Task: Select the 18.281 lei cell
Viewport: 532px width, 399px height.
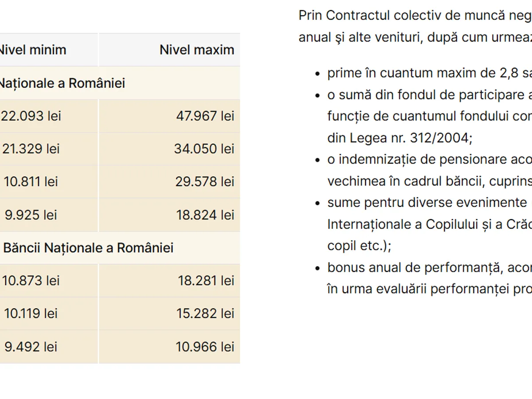Action: [206, 281]
